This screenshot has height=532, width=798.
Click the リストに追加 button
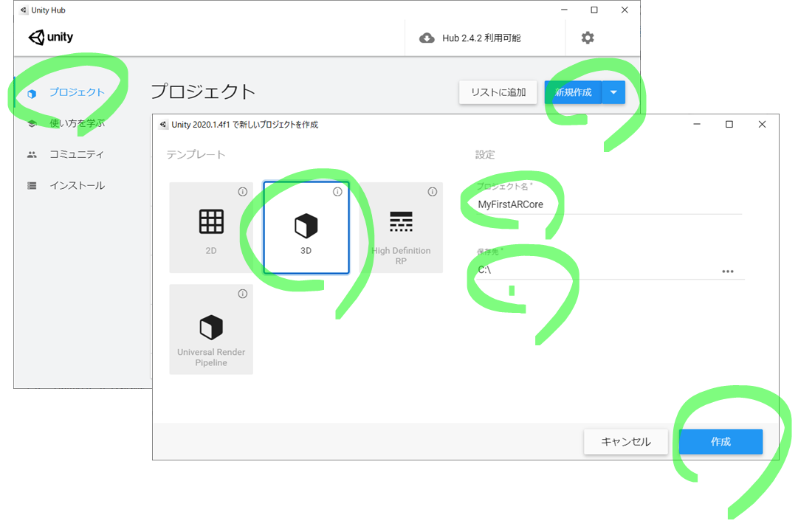pos(498,92)
